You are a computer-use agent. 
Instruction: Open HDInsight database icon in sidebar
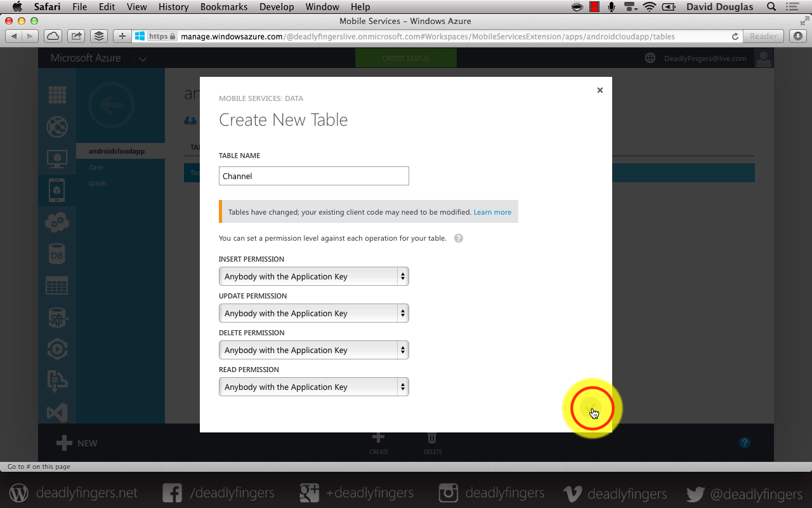pyautogui.click(x=57, y=317)
